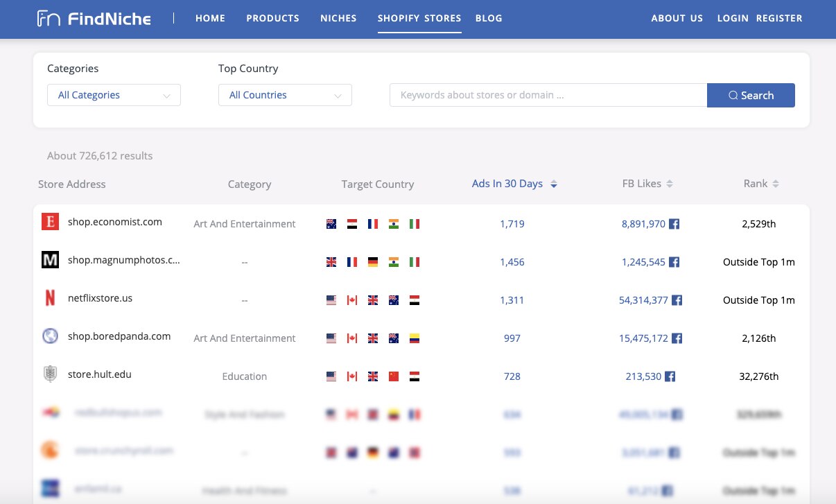Image resolution: width=836 pixels, height=504 pixels.
Task: Click the Bored Panda globe icon
Action: coord(50,336)
